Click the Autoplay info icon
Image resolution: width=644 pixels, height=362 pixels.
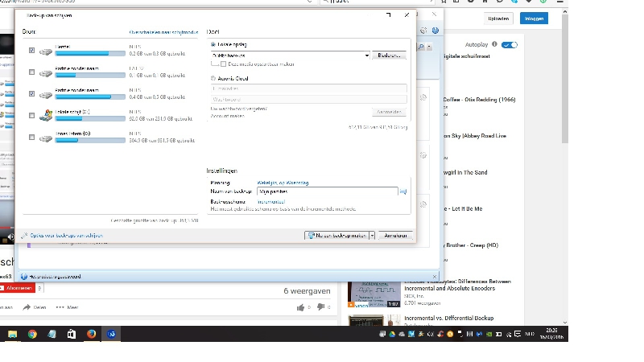click(494, 45)
